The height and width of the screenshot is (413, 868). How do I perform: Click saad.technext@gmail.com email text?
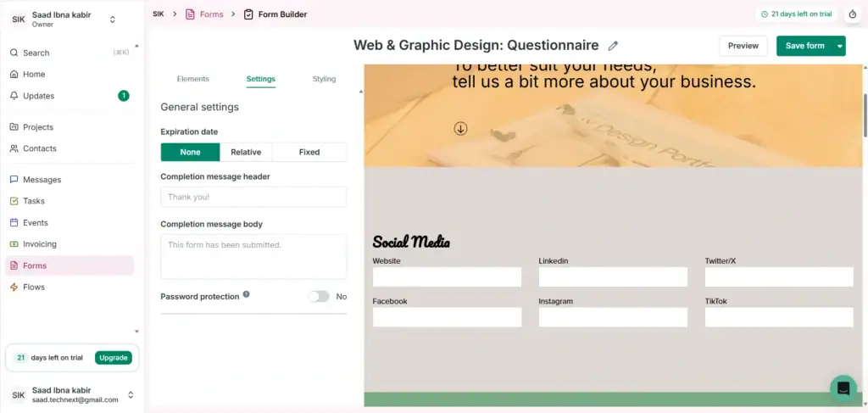[x=75, y=399]
